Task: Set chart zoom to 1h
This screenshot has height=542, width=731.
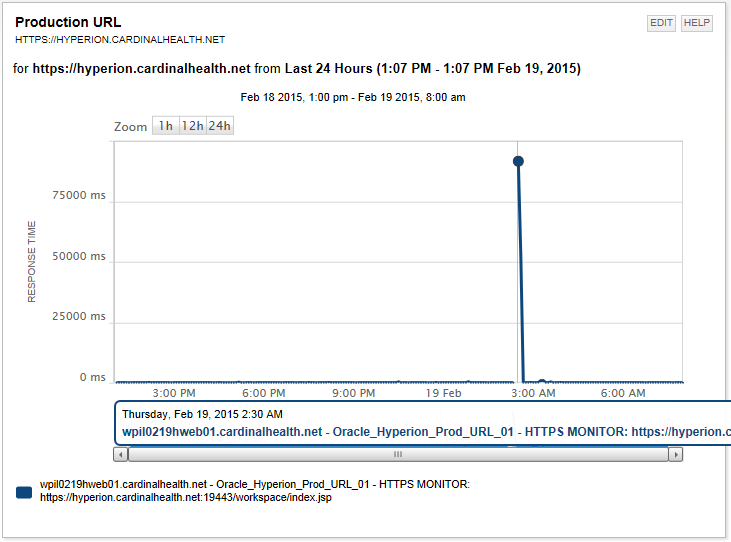Action: [166, 126]
